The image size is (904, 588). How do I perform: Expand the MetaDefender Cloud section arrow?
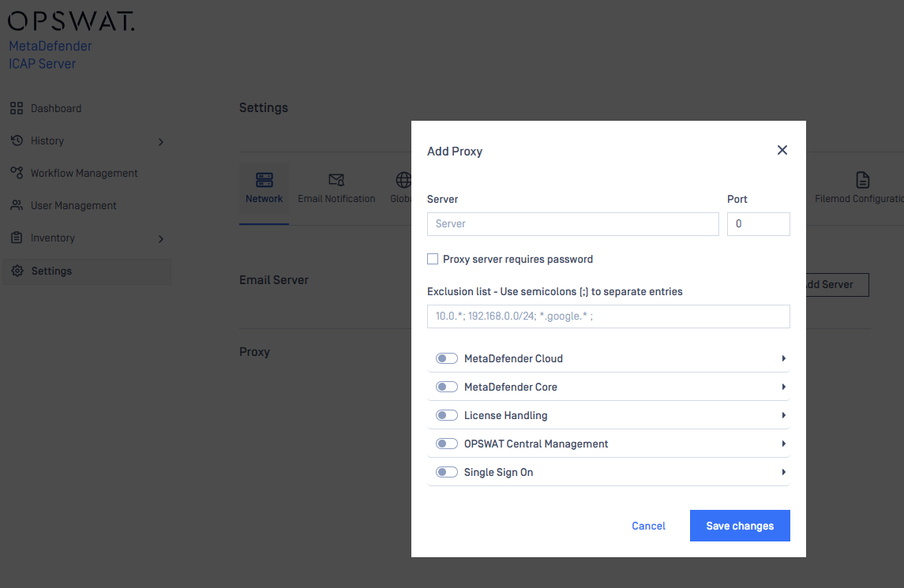click(x=783, y=358)
